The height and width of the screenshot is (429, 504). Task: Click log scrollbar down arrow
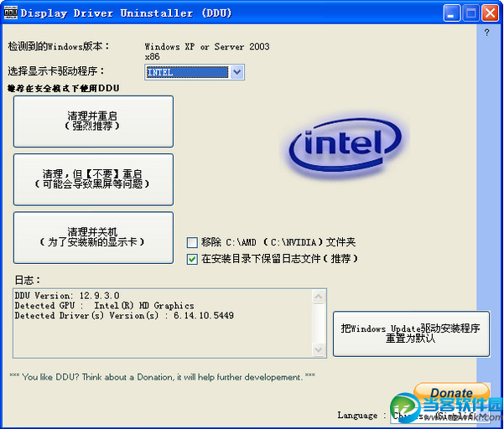tap(318, 349)
